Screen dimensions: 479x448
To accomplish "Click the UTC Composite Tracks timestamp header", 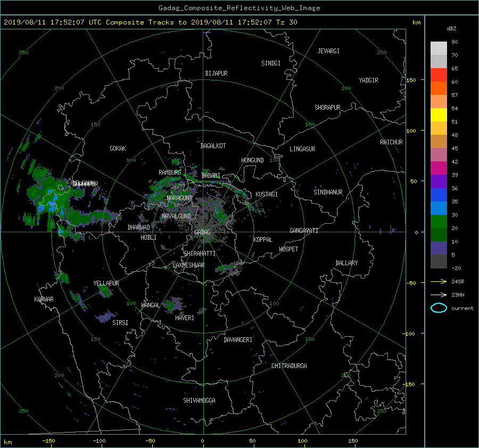I will [150, 22].
